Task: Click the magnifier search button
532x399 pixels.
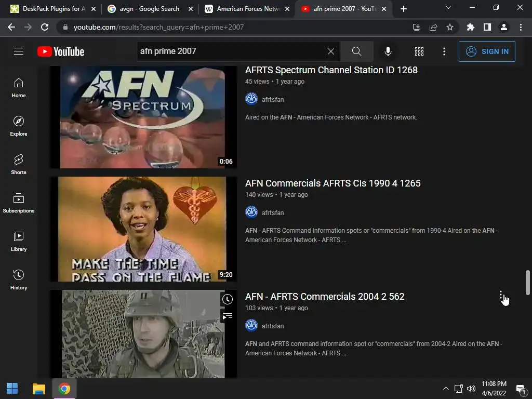Action: click(x=356, y=51)
